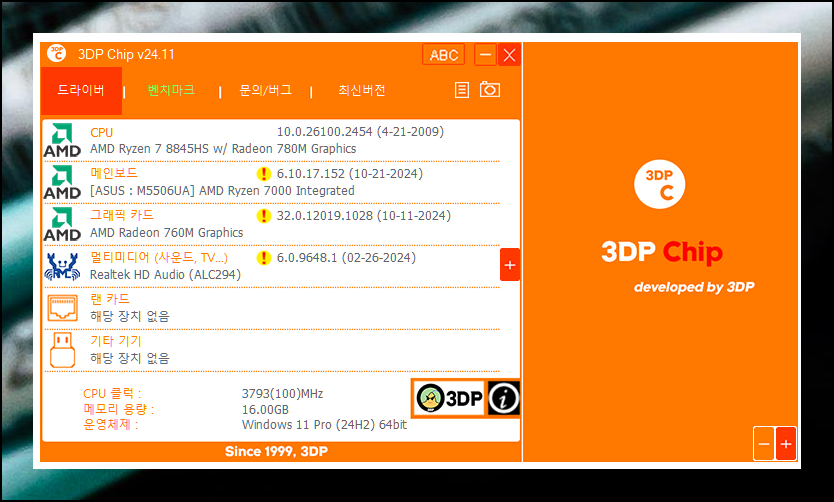Click 해당 장치 없음 under 랜 카드
The height and width of the screenshot is (502, 834).
[x=130, y=316]
